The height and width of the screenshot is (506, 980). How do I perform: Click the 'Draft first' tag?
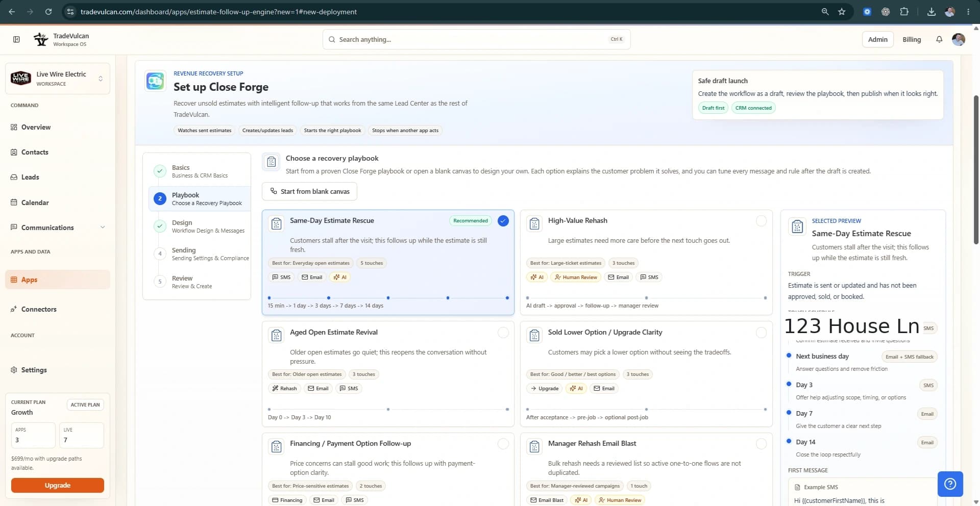(x=713, y=108)
